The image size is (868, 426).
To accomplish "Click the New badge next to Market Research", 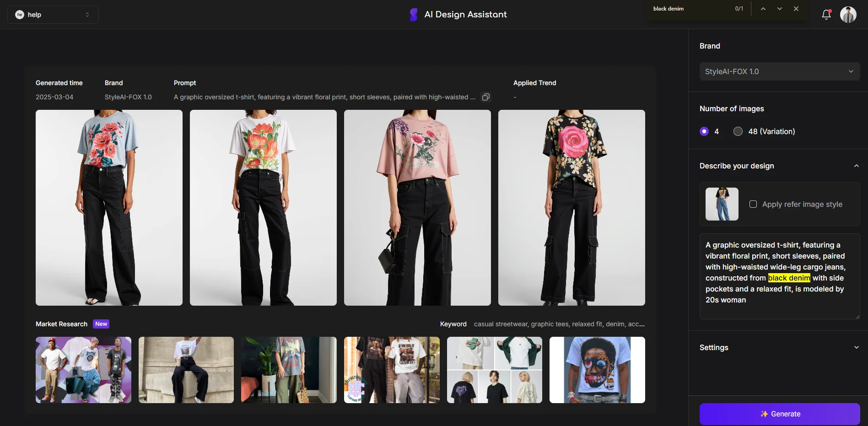I will (101, 324).
